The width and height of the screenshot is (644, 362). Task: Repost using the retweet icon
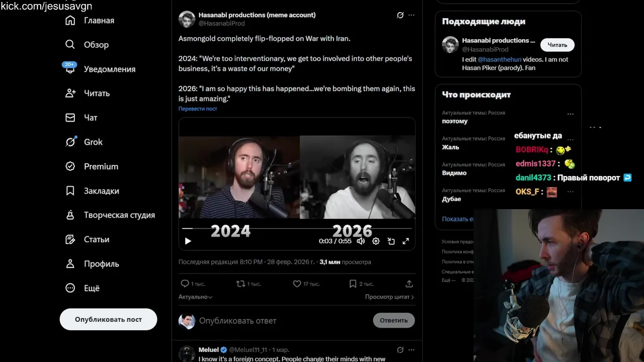point(241,284)
